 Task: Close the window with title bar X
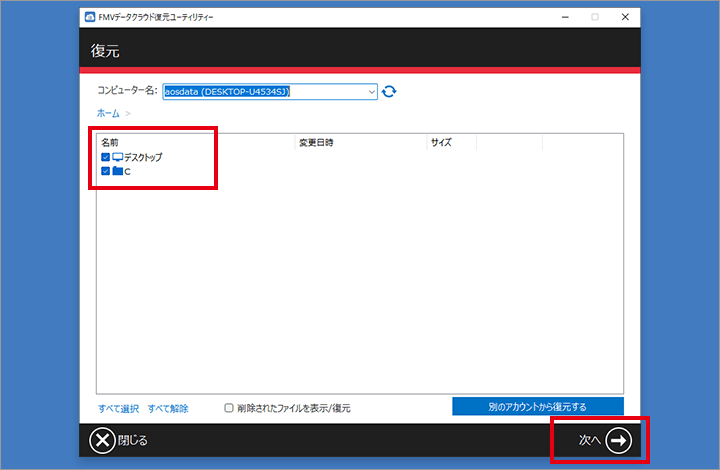click(x=624, y=18)
